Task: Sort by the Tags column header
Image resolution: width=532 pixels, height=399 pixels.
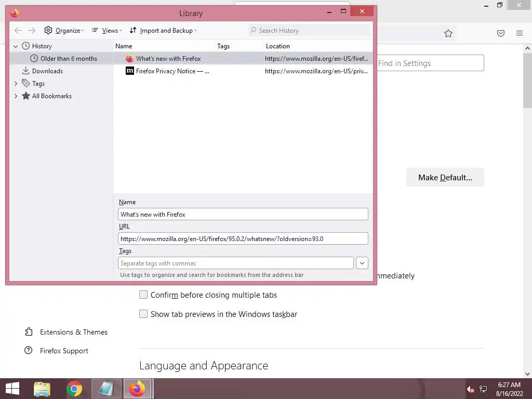Action: pyautogui.click(x=240, y=46)
